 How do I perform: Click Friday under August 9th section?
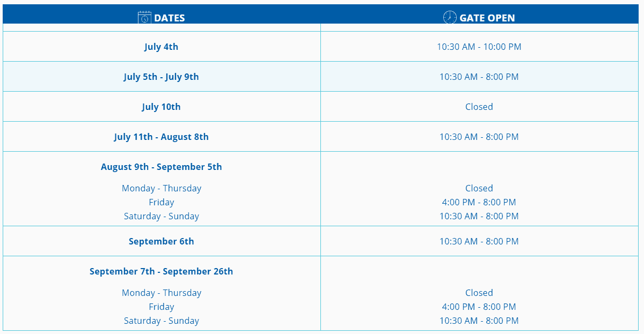point(162,202)
